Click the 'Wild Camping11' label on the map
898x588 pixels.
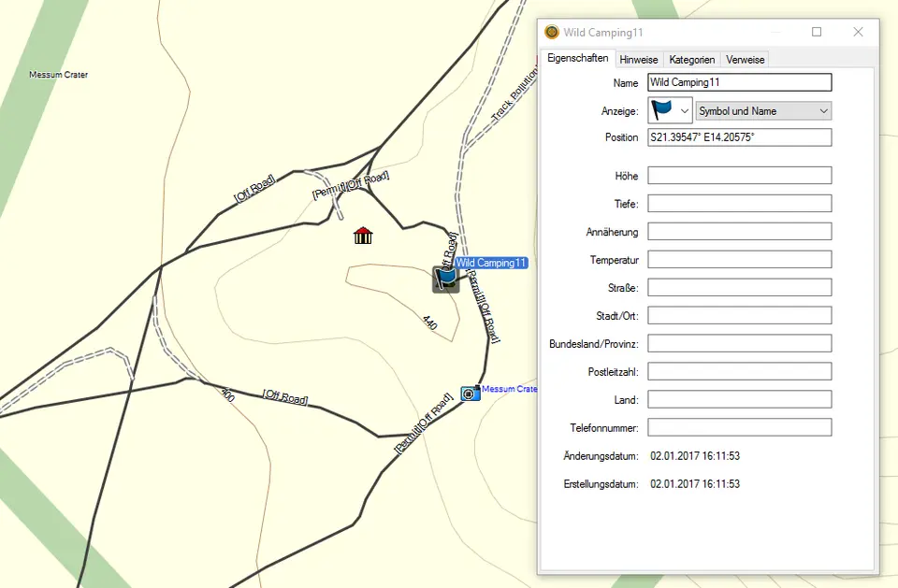pyautogui.click(x=491, y=263)
